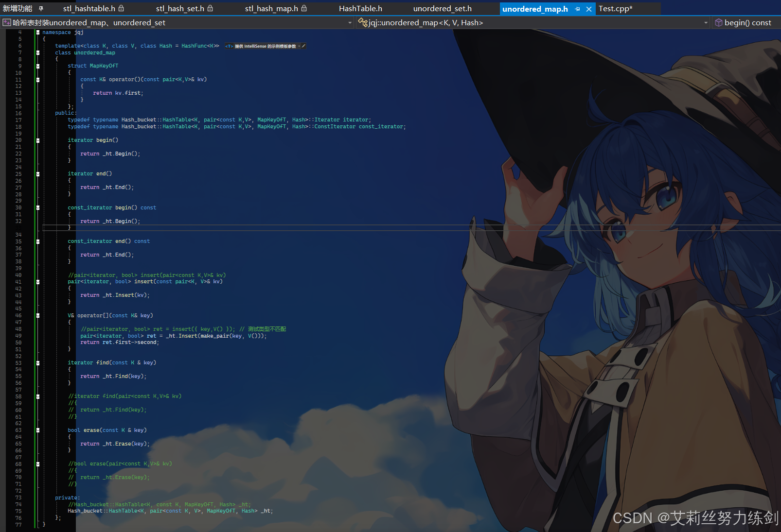Collapse the insert function block

38,282
